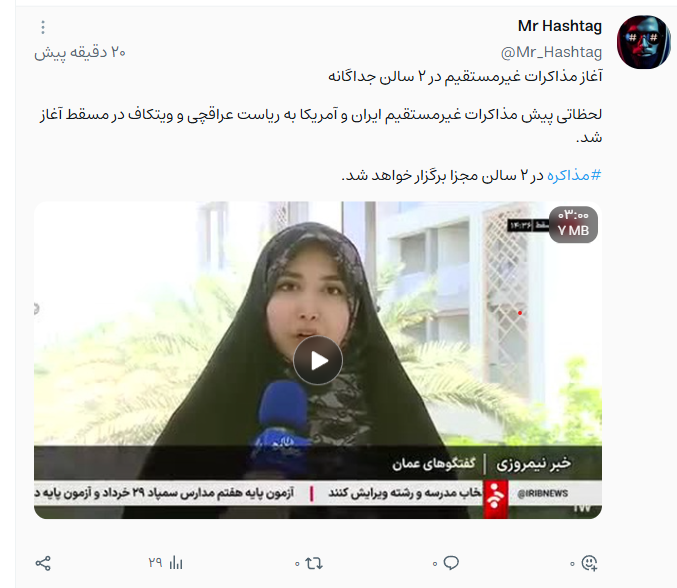The height and width of the screenshot is (588, 677).
Task: Open the view statistics bar-chart icon
Action: click(x=176, y=563)
